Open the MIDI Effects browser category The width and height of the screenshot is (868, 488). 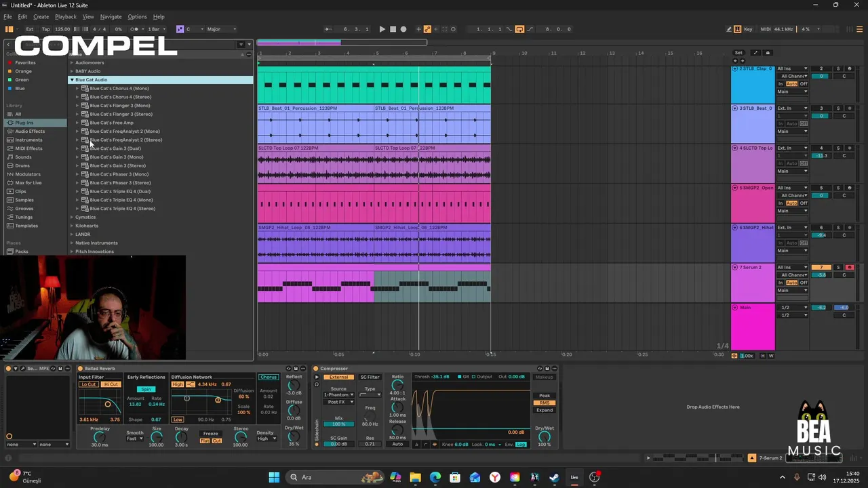click(28, 148)
